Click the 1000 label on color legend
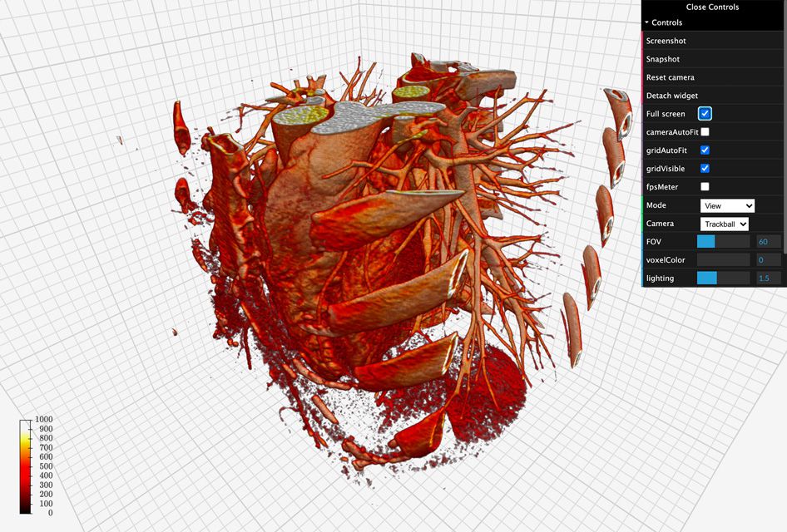The height and width of the screenshot is (532, 787). click(x=43, y=419)
